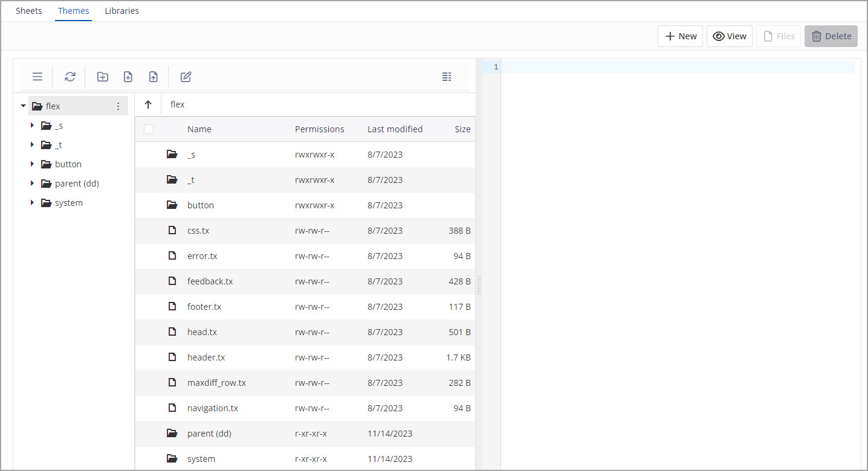Viewport: 868px width, 471px height.
Task: Check the select-all checkbox in Name header
Action: [149, 129]
